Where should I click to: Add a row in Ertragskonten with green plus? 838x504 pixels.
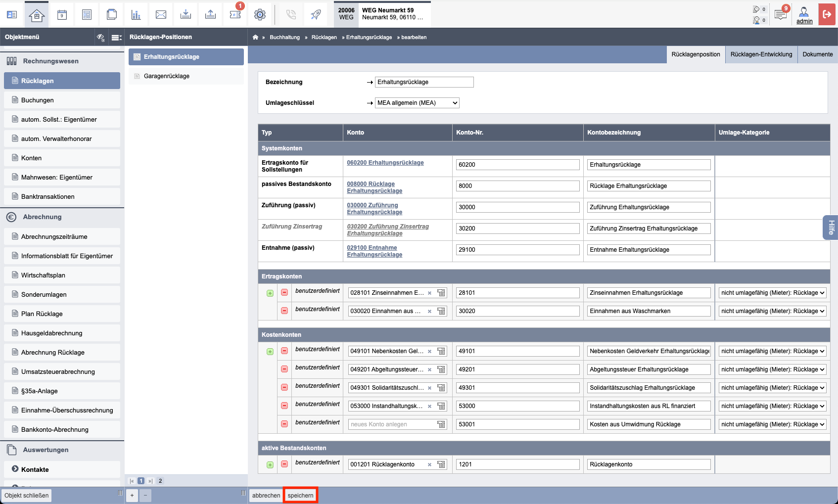coord(270,293)
